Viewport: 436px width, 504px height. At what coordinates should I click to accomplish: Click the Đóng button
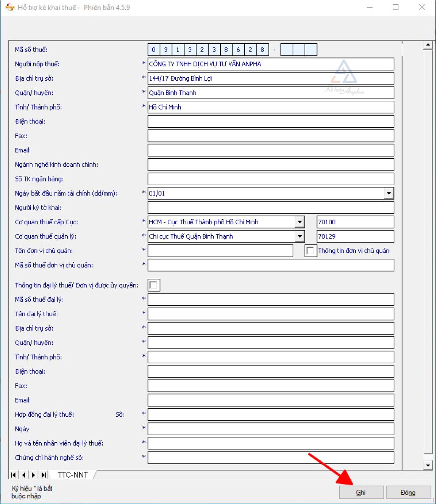click(408, 492)
